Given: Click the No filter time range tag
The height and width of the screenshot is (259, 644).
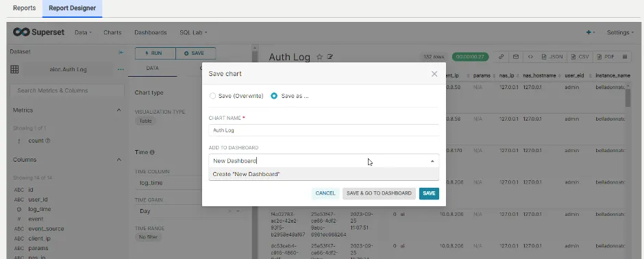Looking at the screenshot, I should tap(148, 237).
